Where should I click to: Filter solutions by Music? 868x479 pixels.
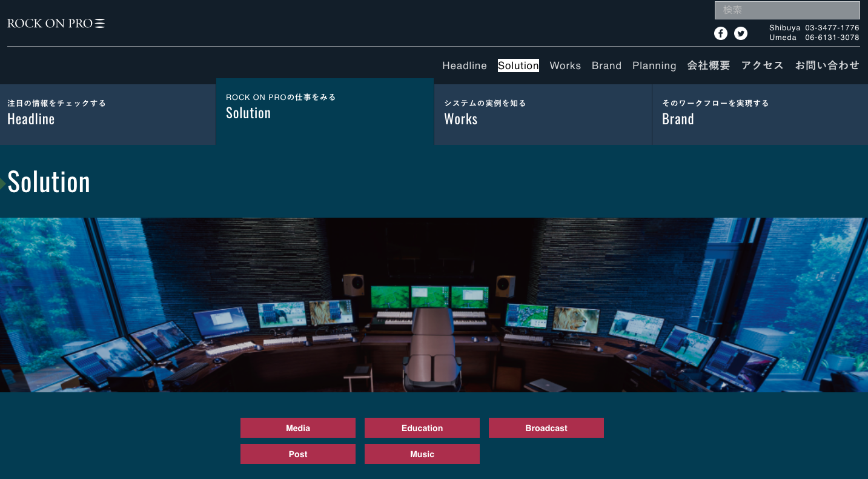point(422,454)
